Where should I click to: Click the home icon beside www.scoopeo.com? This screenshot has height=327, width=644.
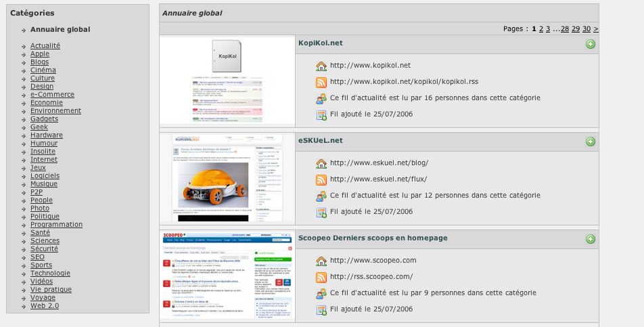(x=321, y=261)
